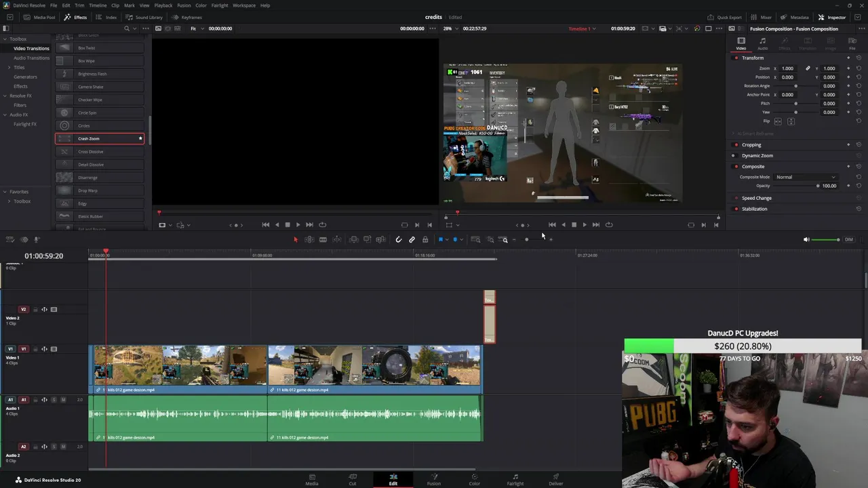Play the timeline viewer forward
The image size is (868, 488).
tap(585, 225)
